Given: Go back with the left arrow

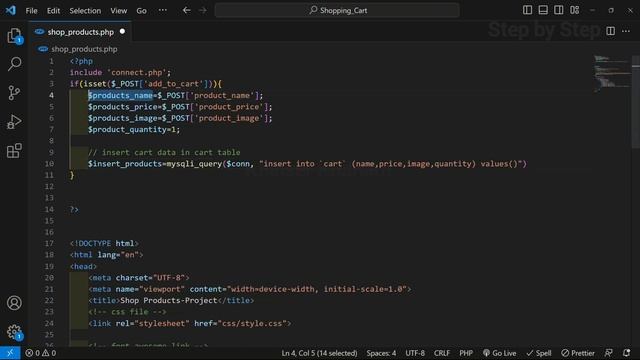Looking at the screenshot, I should [187, 10].
